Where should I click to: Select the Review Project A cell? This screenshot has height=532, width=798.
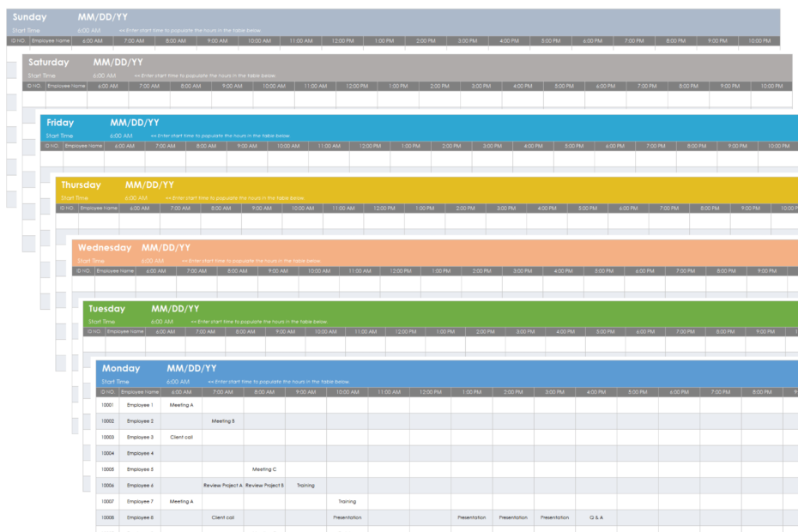tap(223, 486)
